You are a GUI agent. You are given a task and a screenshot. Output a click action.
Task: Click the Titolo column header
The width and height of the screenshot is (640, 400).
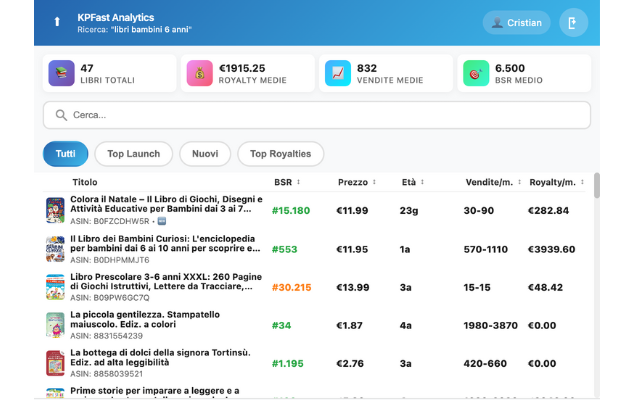pos(85,182)
